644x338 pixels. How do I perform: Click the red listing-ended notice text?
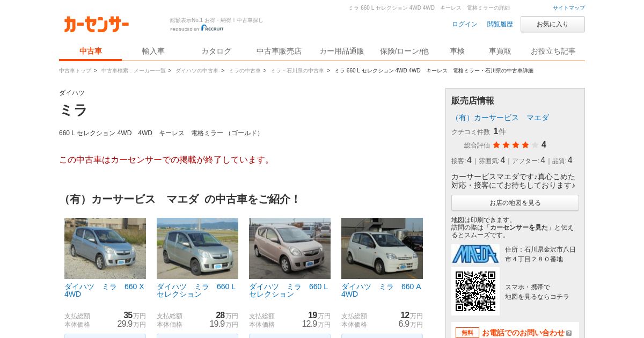click(166, 160)
